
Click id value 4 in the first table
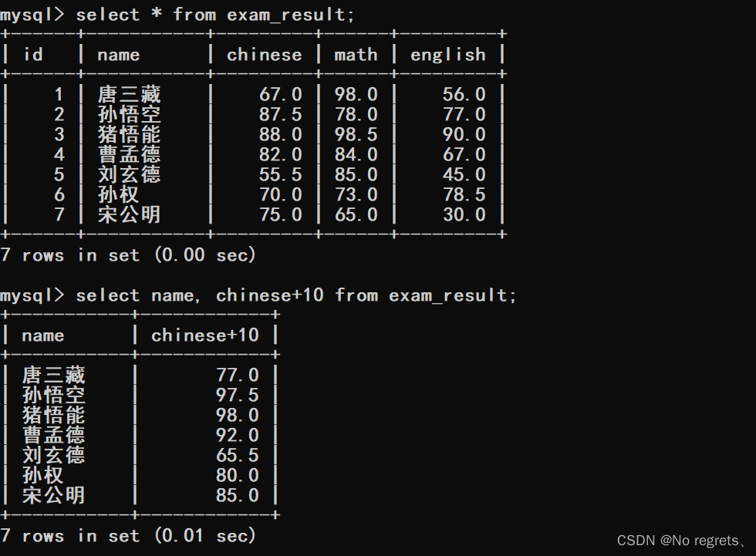[x=59, y=155]
